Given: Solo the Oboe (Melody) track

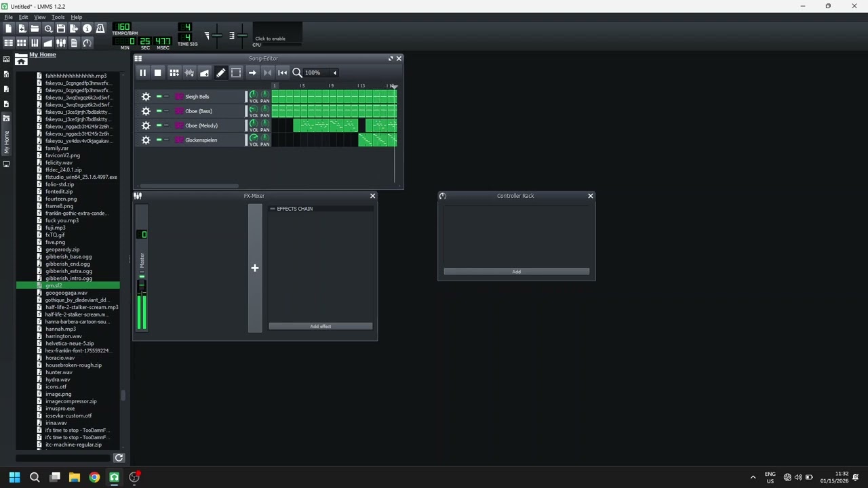Looking at the screenshot, I should [166, 125].
